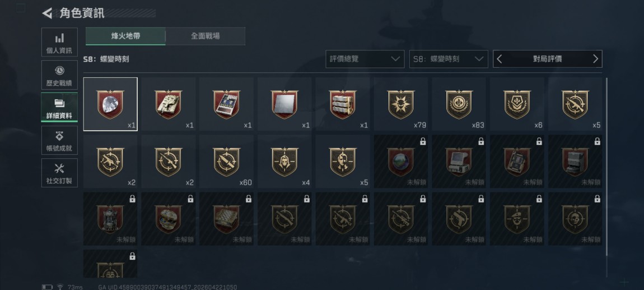
Task: Expand the 評價總覽 dropdown
Action: pyautogui.click(x=365, y=59)
